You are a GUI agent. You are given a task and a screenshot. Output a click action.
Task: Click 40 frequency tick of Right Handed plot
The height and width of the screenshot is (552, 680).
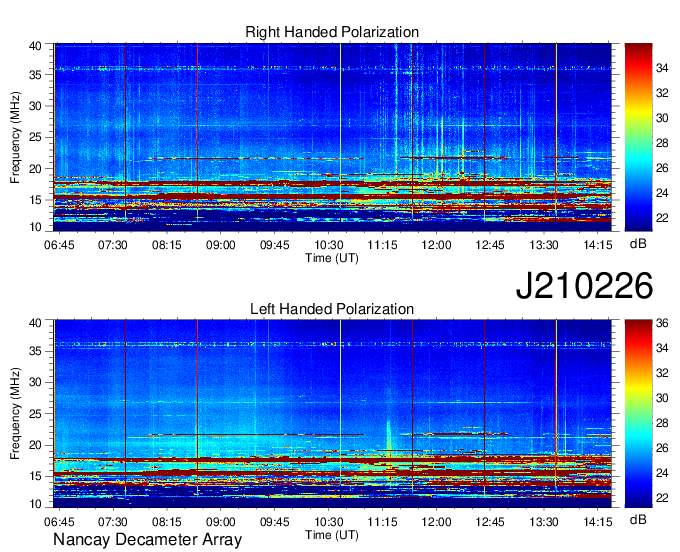(x=35, y=46)
